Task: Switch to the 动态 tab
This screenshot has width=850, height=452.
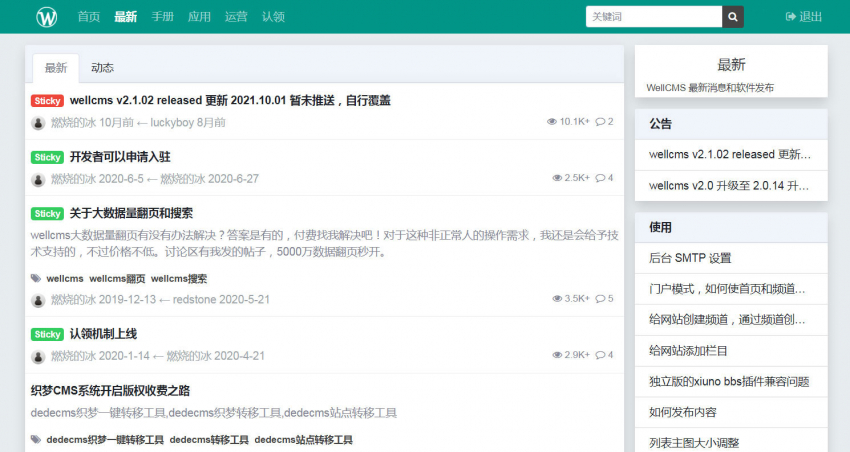Action: [102, 68]
